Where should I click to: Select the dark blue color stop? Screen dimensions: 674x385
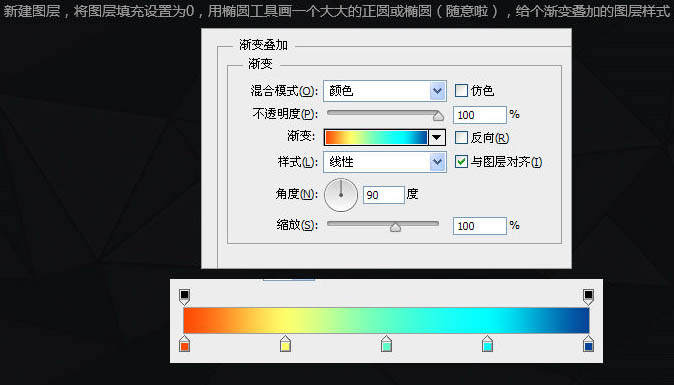588,344
